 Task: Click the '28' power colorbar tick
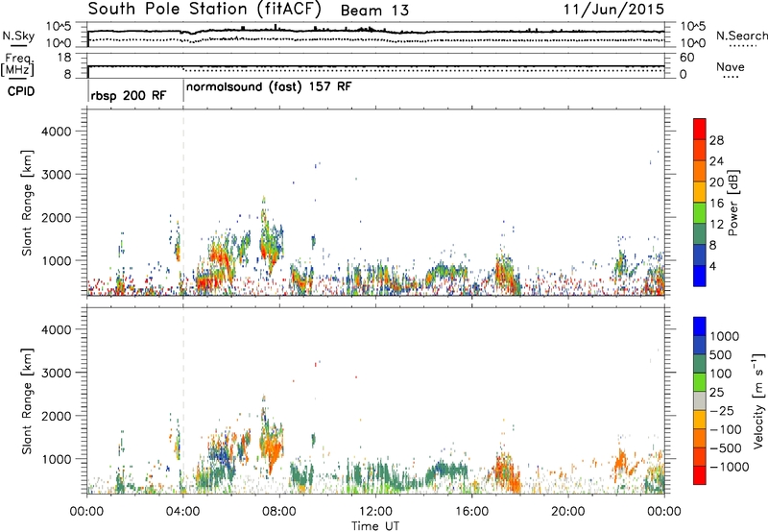tap(716, 140)
